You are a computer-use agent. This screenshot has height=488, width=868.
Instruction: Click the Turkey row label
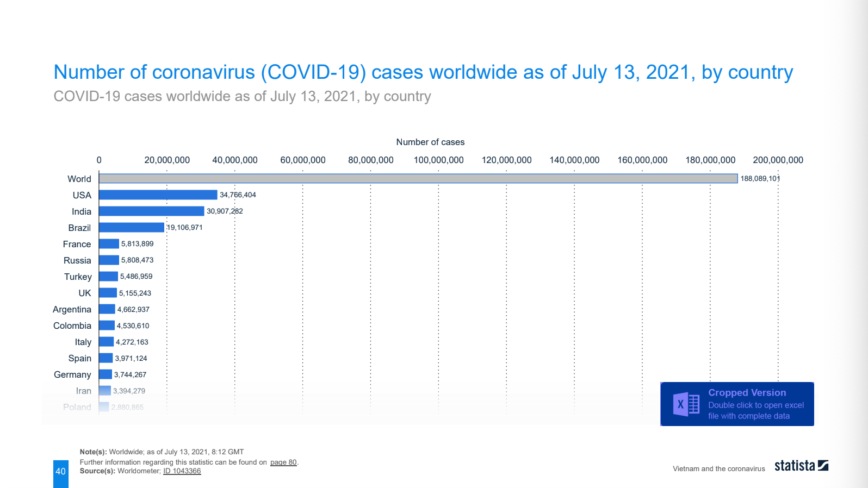pyautogui.click(x=78, y=277)
